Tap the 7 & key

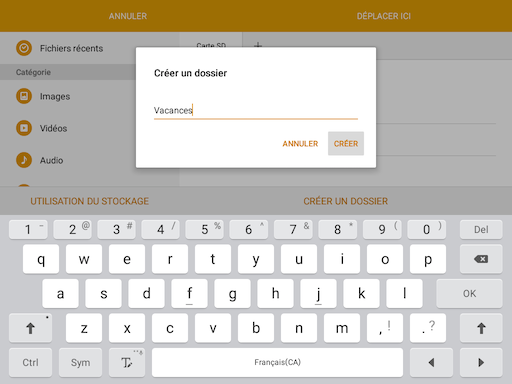[293, 229]
